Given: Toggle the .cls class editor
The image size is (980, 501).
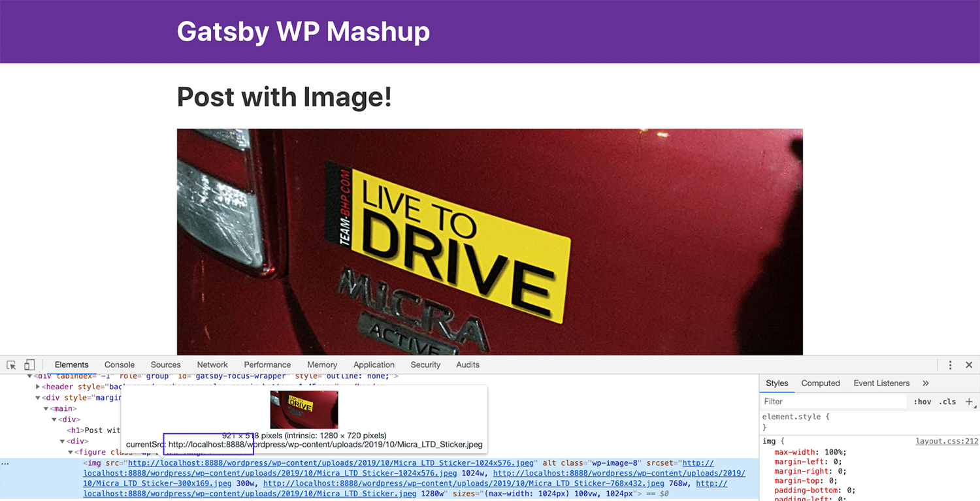Looking at the screenshot, I should coord(947,402).
